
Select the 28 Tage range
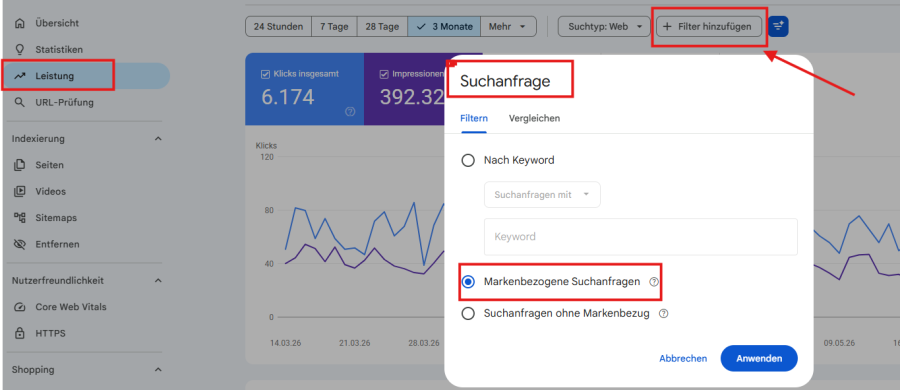(x=382, y=26)
